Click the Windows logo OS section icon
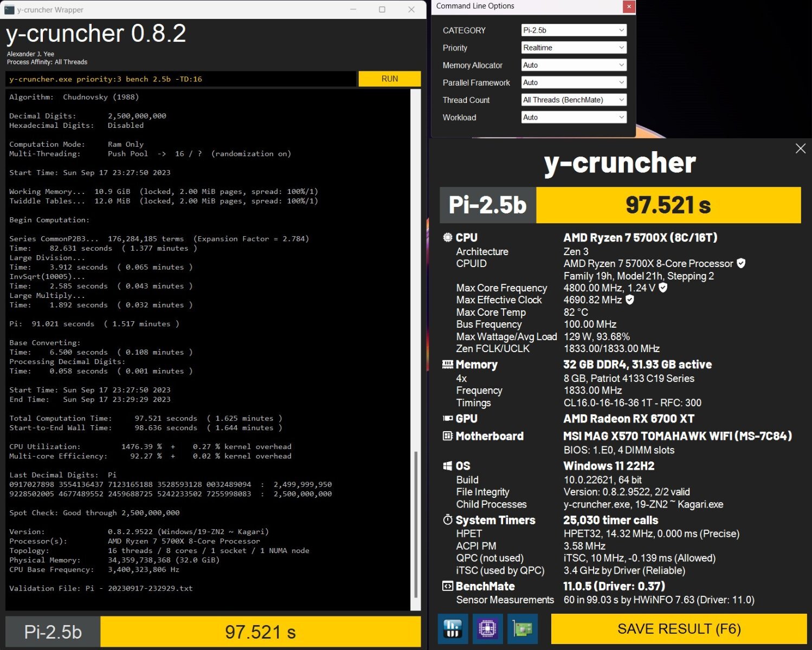 pyautogui.click(x=448, y=466)
